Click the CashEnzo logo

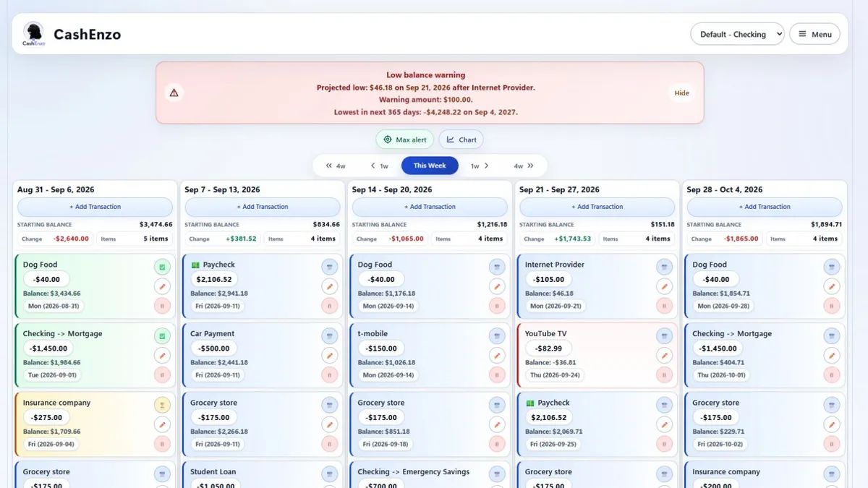(33, 33)
